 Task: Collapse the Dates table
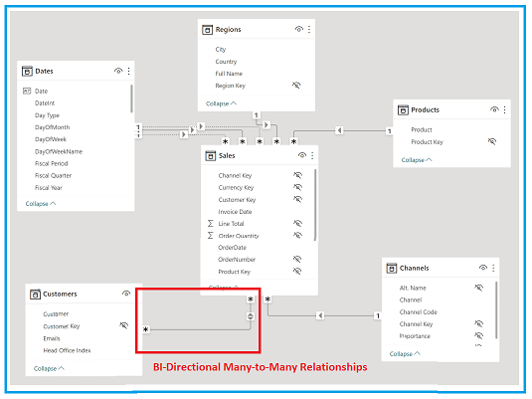[x=41, y=204]
